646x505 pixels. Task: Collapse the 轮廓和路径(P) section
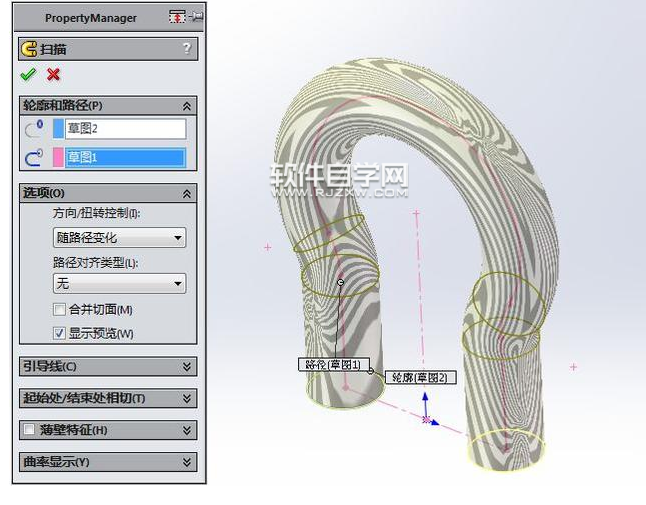(187, 106)
